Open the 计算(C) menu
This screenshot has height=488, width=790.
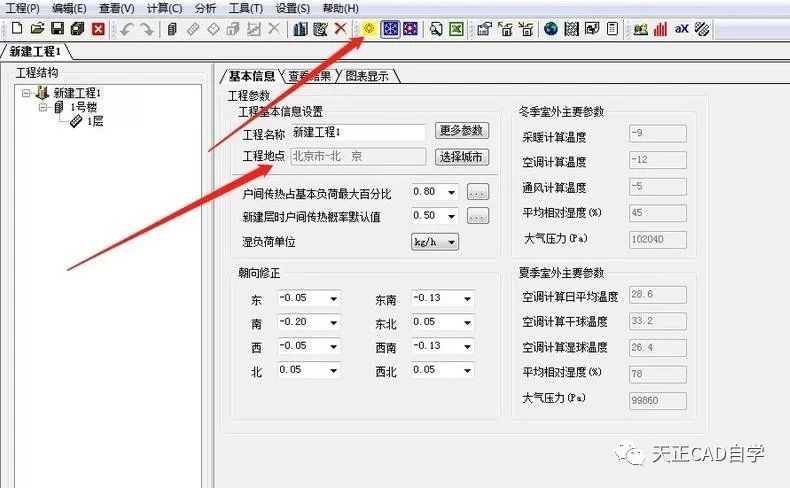pyautogui.click(x=164, y=9)
